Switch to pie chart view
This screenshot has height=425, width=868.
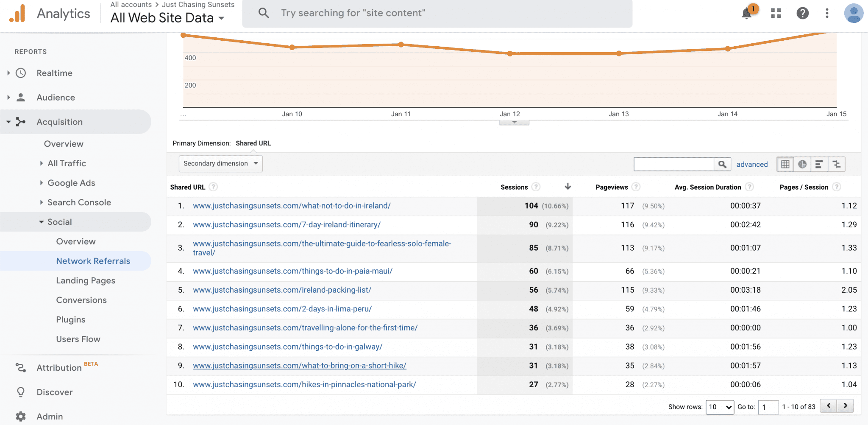[802, 164]
